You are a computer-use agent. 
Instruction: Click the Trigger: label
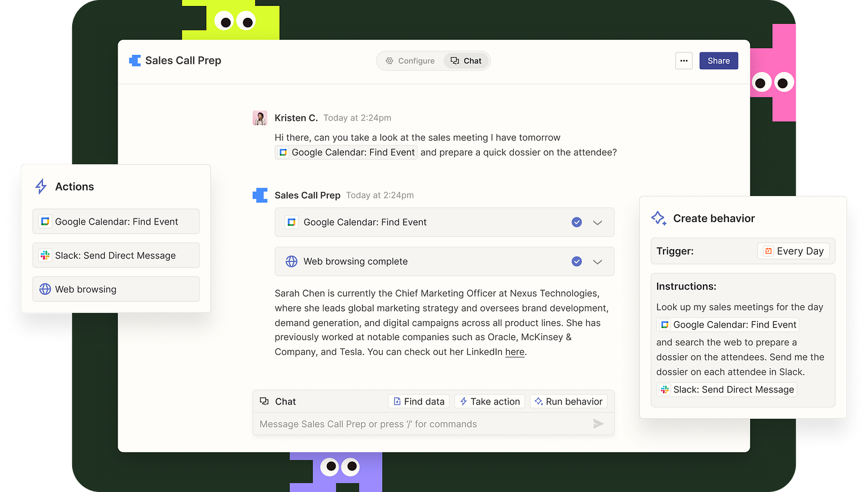pos(675,251)
